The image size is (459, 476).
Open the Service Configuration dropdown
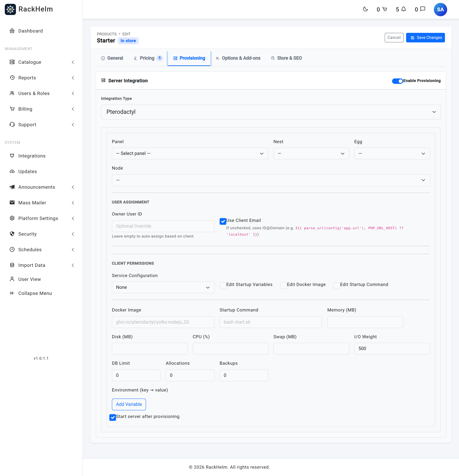(x=163, y=287)
